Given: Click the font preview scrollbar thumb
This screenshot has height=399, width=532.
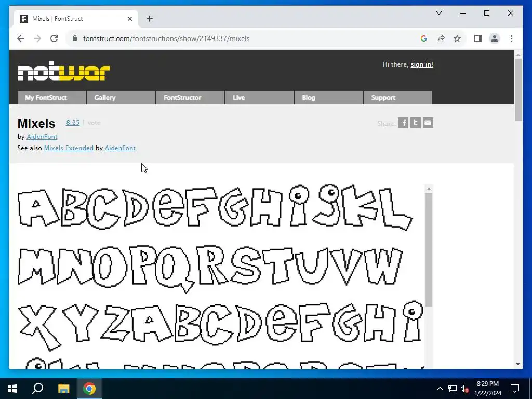Looking at the screenshot, I should [x=429, y=249].
